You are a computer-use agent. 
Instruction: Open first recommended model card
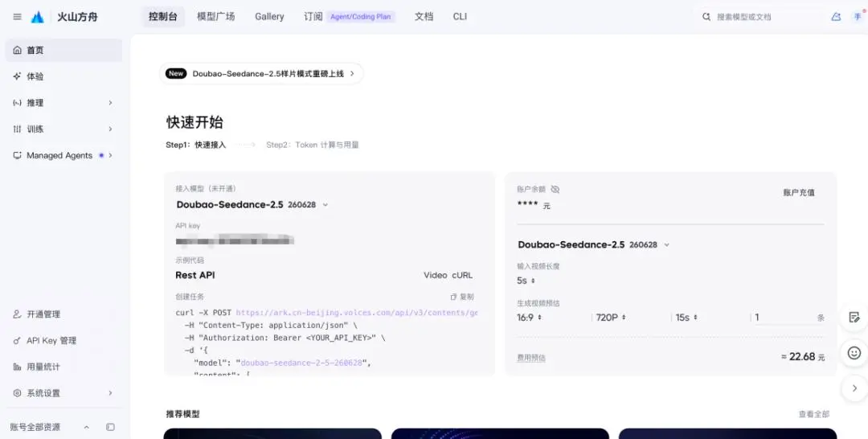pyautogui.click(x=273, y=433)
